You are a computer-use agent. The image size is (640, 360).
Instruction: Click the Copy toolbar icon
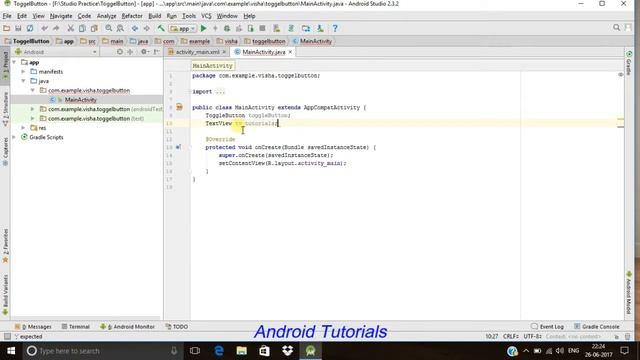click(x=82, y=28)
